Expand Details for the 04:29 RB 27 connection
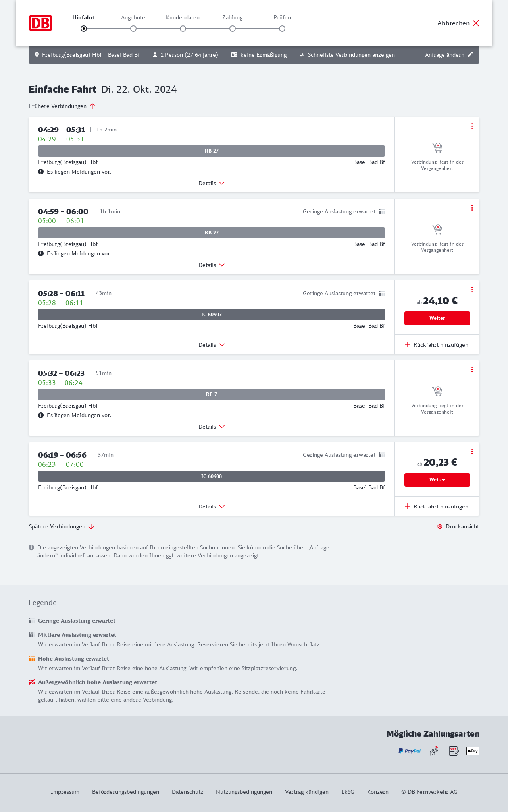The image size is (508, 812). [x=212, y=183]
